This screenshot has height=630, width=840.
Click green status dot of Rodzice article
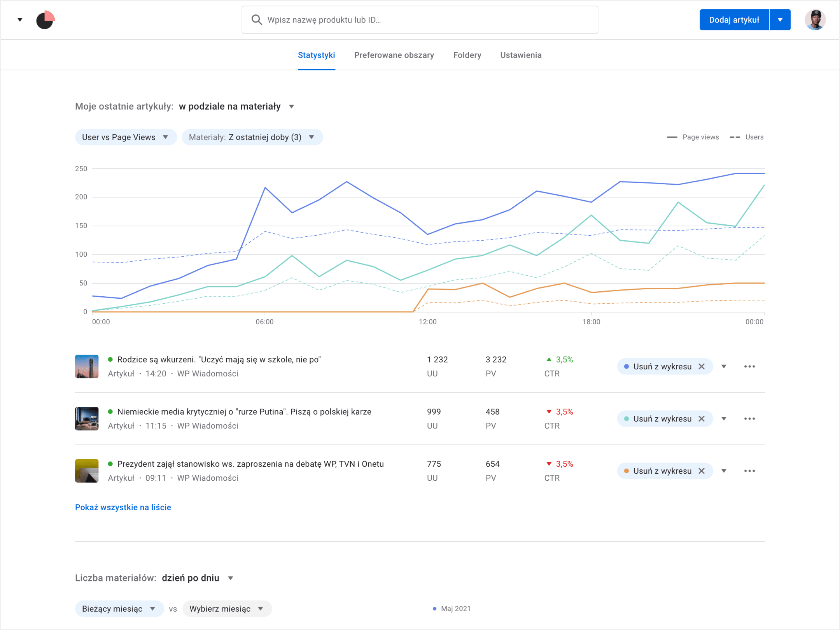point(110,360)
